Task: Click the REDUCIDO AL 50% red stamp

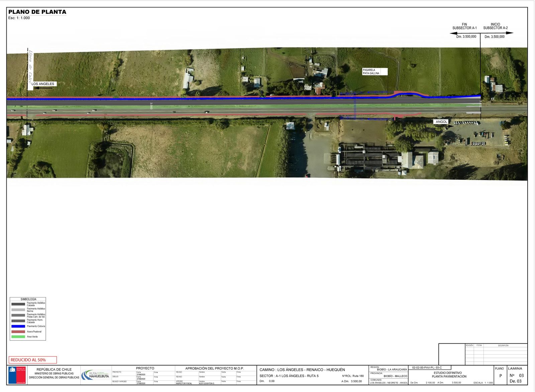Action: point(33,360)
